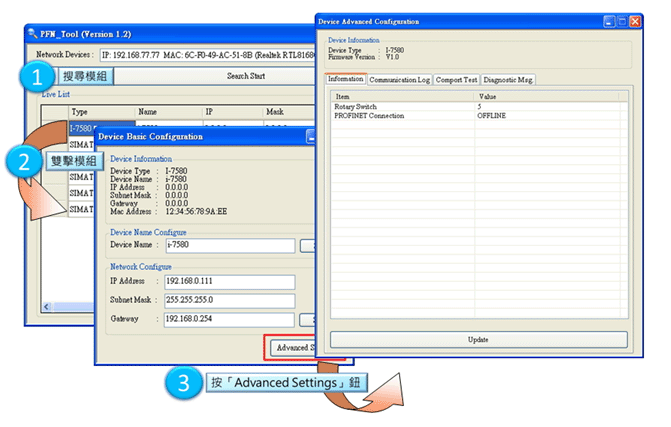Select the Information tab
This screenshot has height=427, width=671.
(x=345, y=79)
